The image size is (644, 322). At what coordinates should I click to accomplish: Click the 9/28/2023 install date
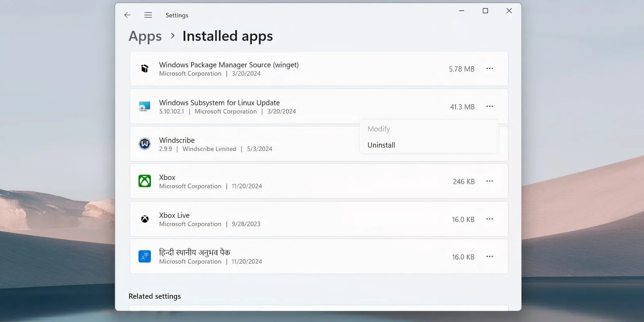coord(246,224)
